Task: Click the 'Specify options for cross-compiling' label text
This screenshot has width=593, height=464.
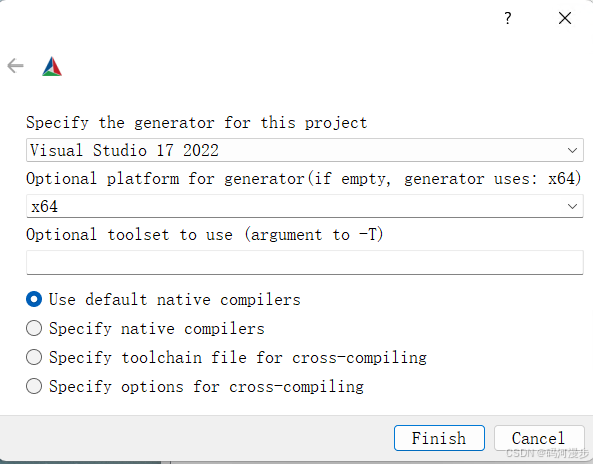Action: pos(206,386)
